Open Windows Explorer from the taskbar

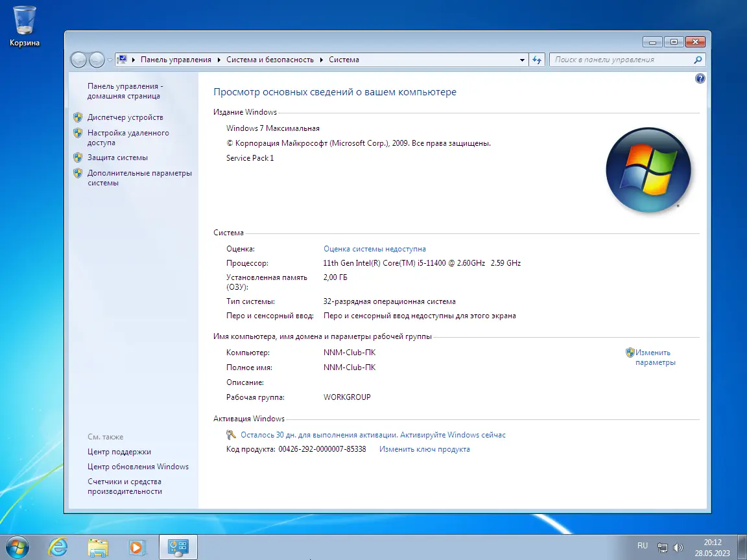coord(97,547)
